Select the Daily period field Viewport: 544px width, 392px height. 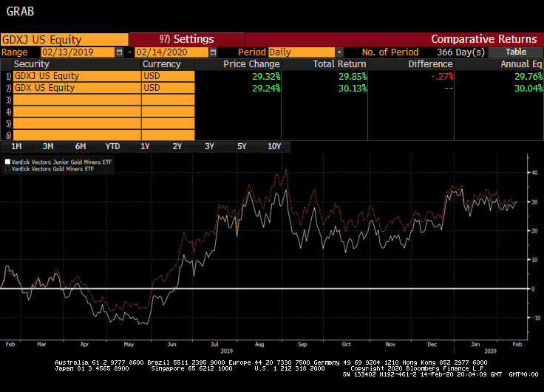click(x=302, y=52)
